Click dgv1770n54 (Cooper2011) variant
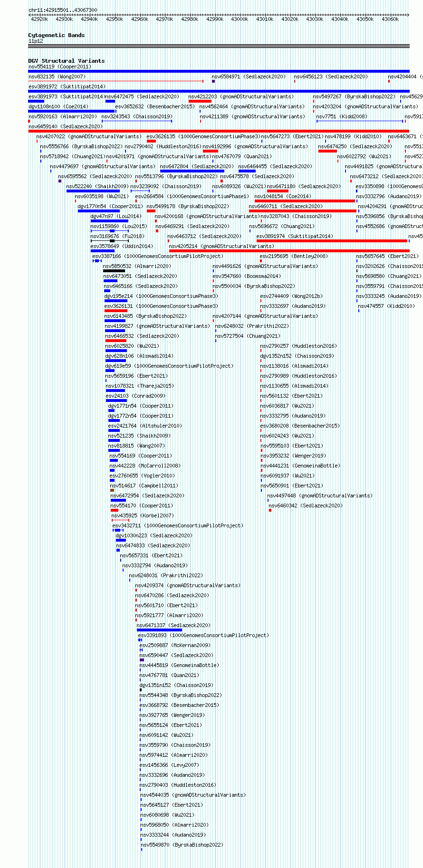The image size is (423, 868). [110, 207]
